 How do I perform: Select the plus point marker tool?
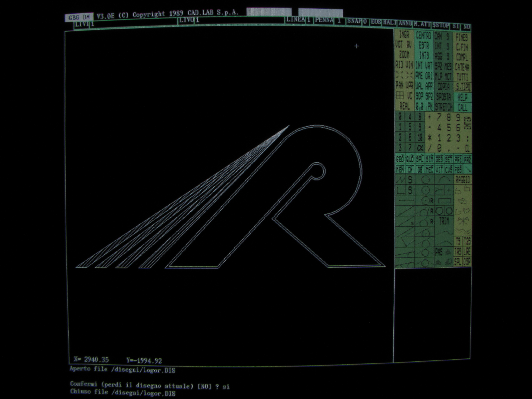tap(449, 190)
